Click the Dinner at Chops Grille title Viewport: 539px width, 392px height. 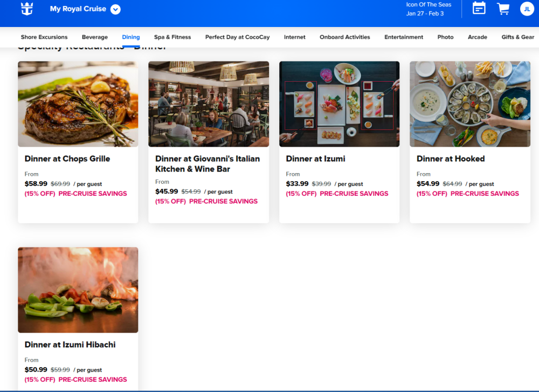coord(67,159)
